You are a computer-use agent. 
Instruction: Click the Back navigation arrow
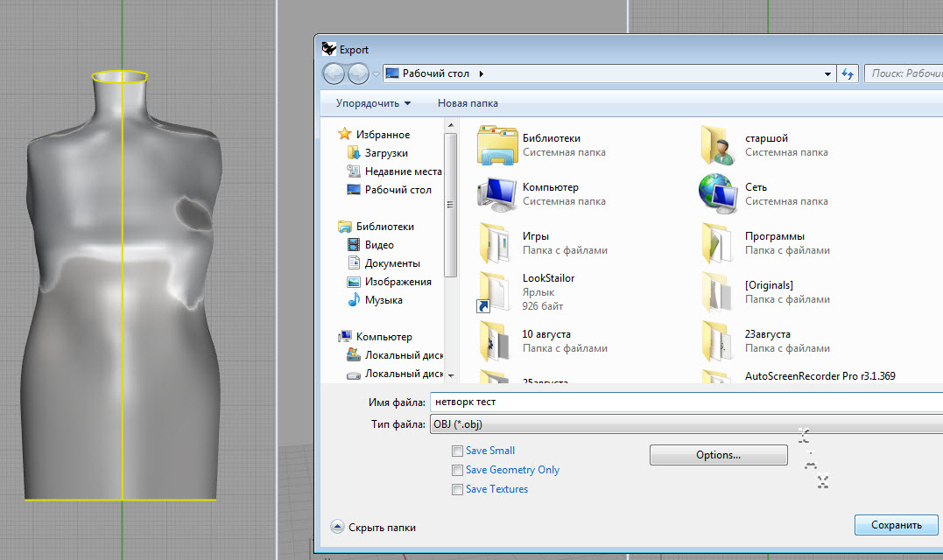(x=334, y=74)
